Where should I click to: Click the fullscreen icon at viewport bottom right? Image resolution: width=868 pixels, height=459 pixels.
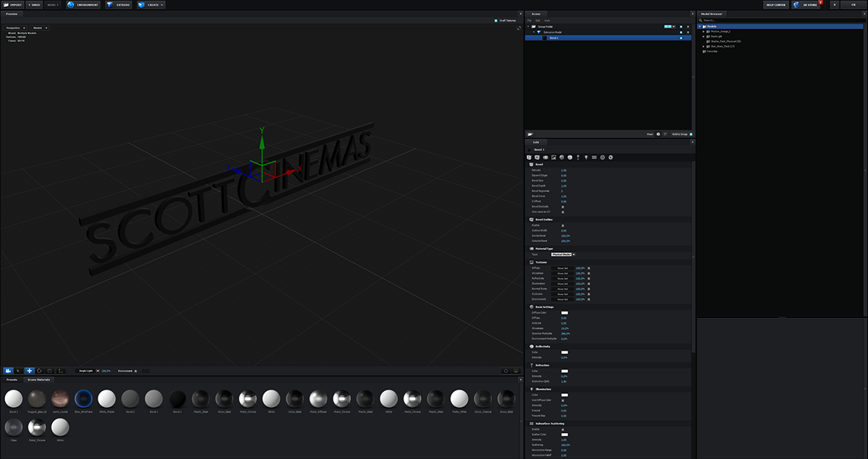(x=516, y=371)
